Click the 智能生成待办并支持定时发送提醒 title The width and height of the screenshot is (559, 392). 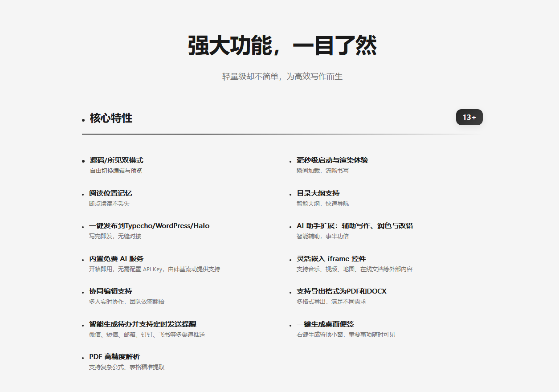[143, 324]
